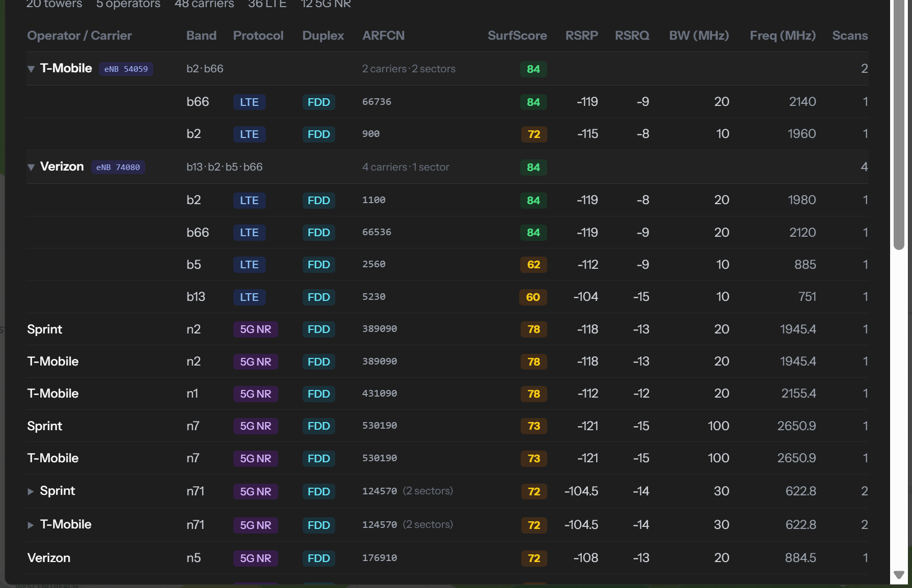Image resolution: width=912 pixels, height=588 pixels.
Task: Select ARFCN 431090 cell
Action: (x=380, y=394)
